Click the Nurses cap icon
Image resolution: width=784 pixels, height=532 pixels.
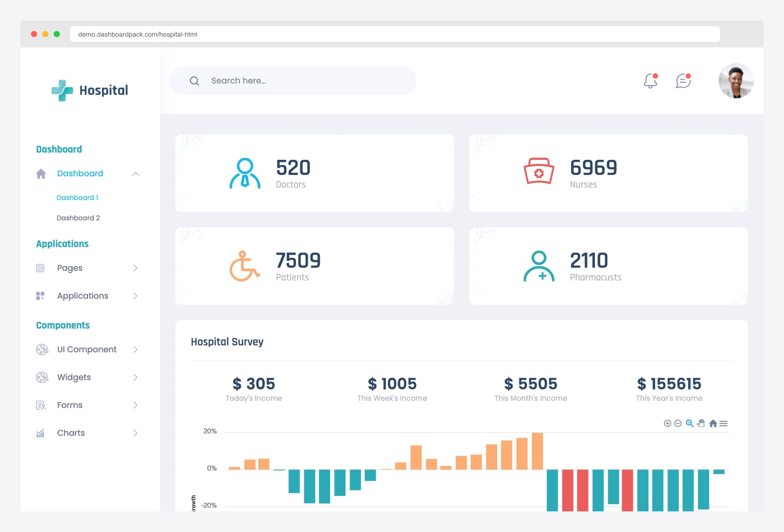(x=539, y=171)
